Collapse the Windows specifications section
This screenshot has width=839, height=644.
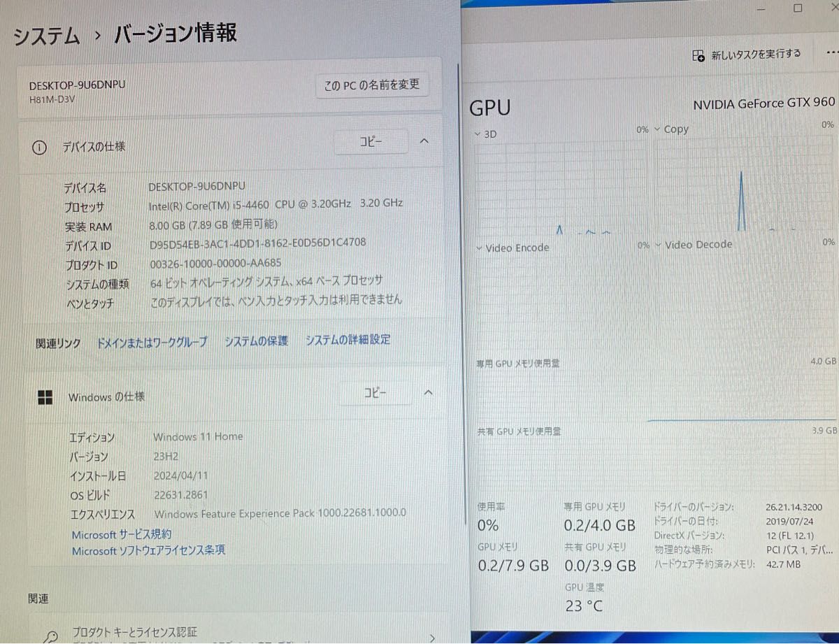pyautogui.click(x=428, y=393)
